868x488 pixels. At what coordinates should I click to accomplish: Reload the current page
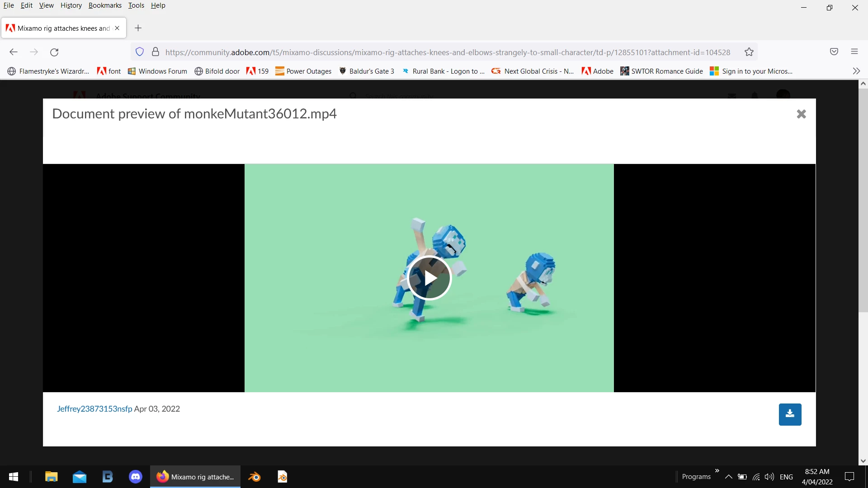click(54, 52)
